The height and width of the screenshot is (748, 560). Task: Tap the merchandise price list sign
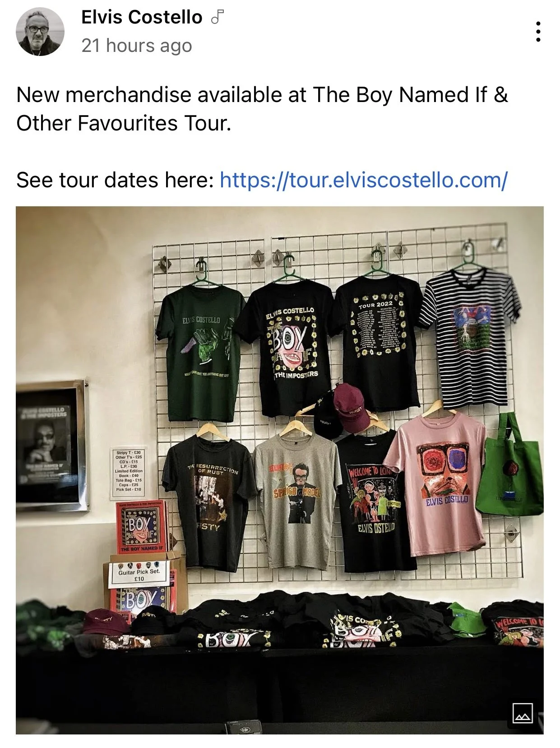coord(129,470)
